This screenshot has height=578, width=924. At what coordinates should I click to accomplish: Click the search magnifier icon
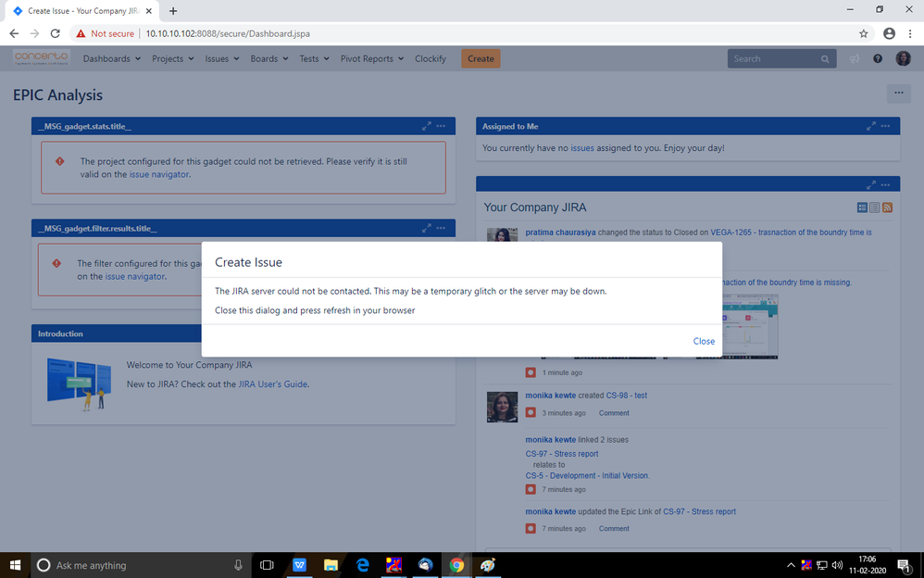825,59
